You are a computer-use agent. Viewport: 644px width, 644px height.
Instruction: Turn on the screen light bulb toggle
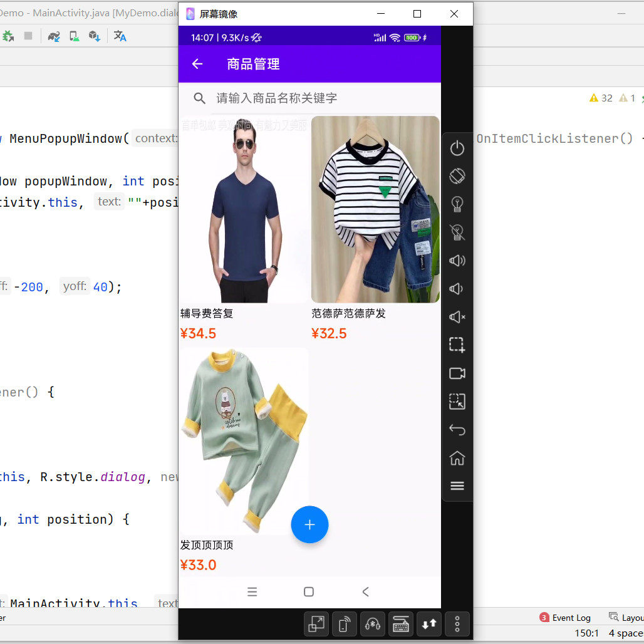click(x=457, y=204)
